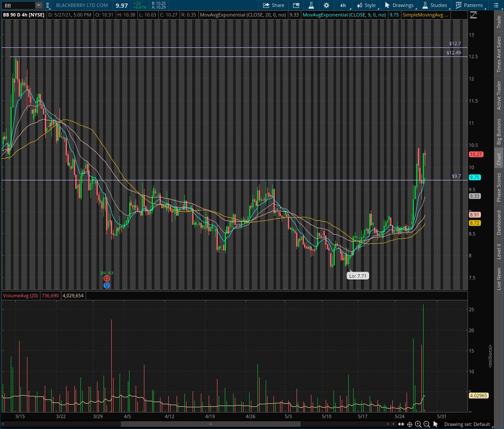The height and width of the screenshot is (429, 504).
Task: Open the list menu icon at top right
Action: [496, 5]
